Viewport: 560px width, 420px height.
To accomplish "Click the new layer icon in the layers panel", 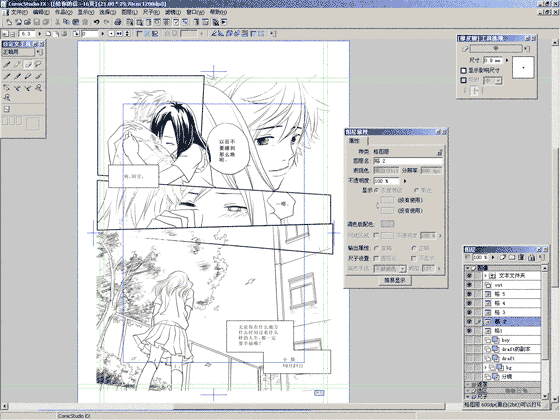I will 502,257.
